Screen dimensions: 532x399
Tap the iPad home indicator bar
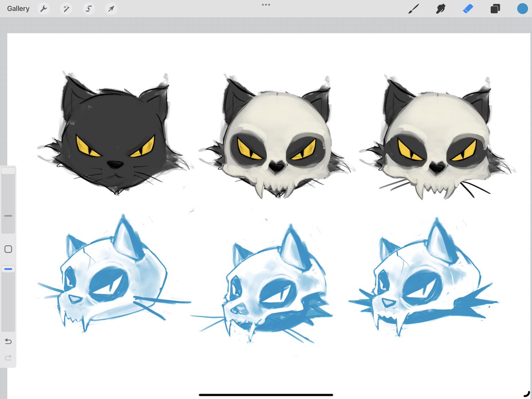[266, 395]
